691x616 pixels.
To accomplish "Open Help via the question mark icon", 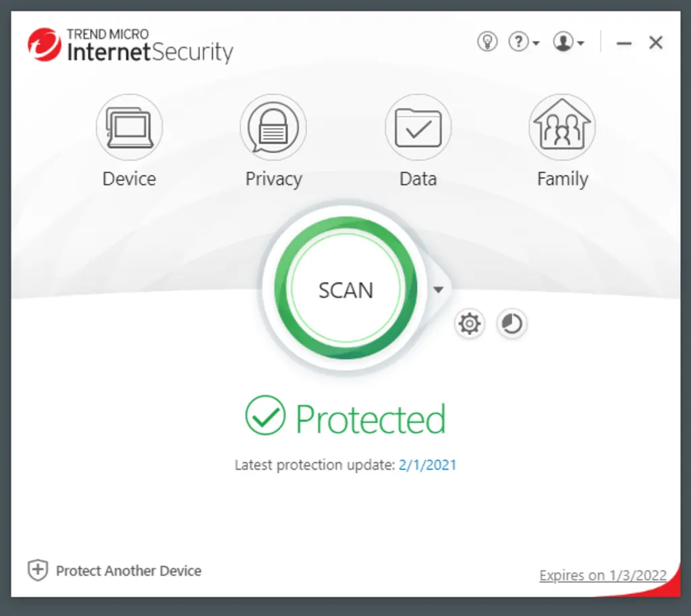I will pyautogui.click(x=518, y=42).
